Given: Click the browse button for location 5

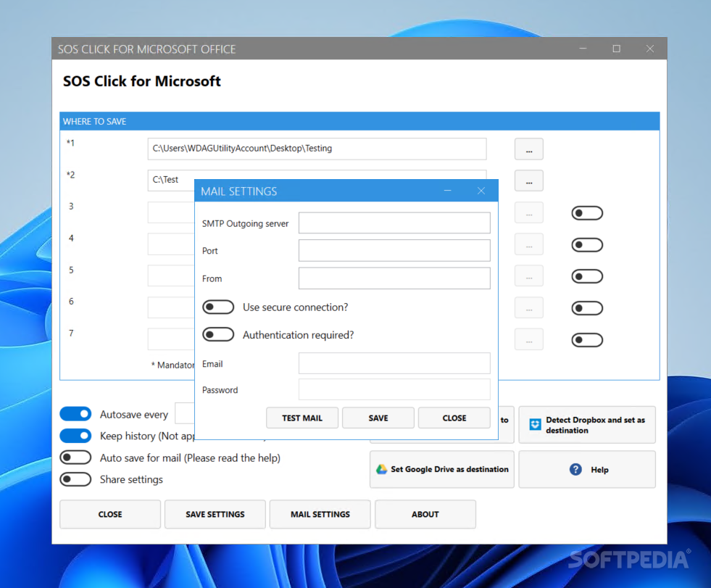Looking at the screenshot, I should pyautogui.click(x=528, y=276).
